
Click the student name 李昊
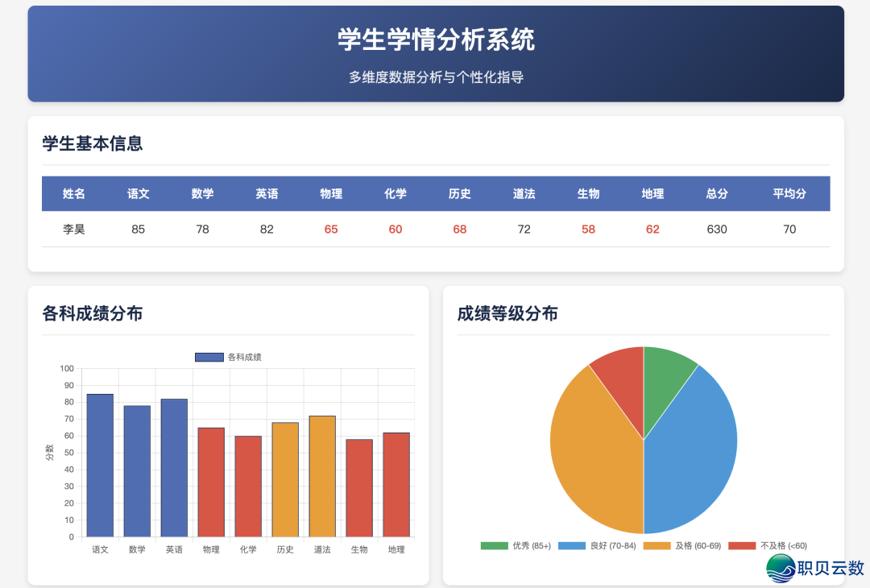point(73,229)
